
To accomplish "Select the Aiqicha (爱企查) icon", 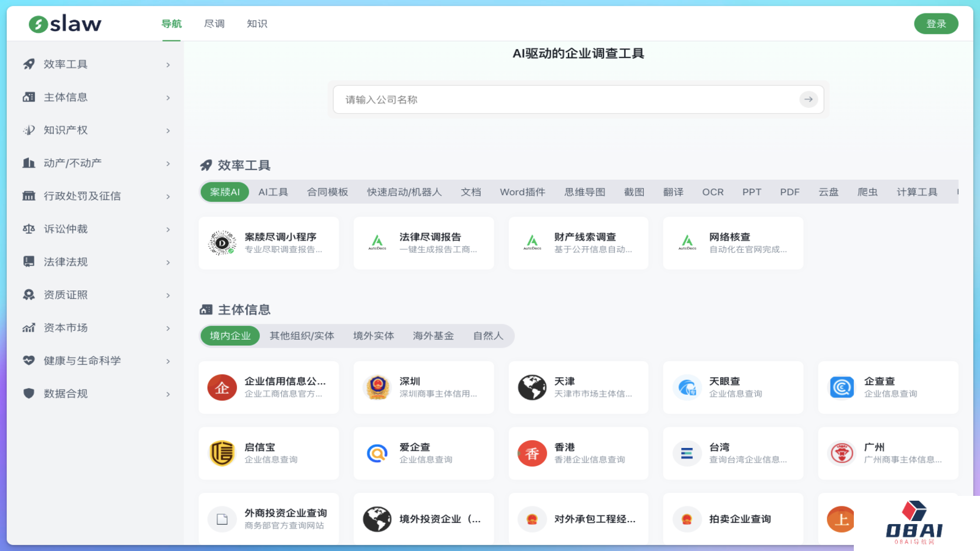I will coord(377,454).
